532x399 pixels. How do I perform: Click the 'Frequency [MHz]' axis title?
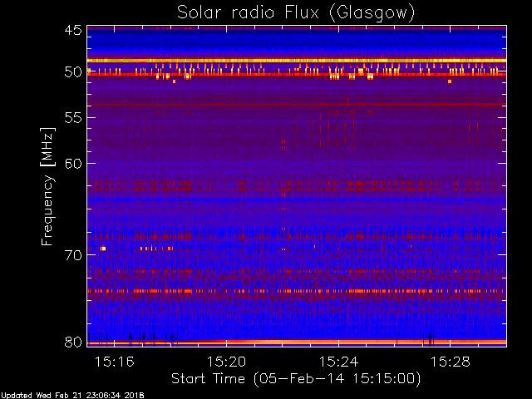click(48, 186)
